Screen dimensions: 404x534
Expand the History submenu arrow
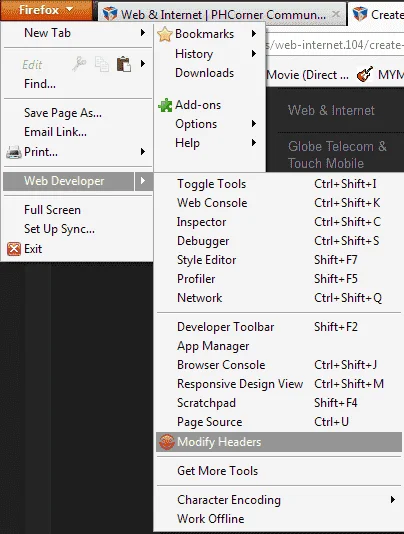(254, 53)
